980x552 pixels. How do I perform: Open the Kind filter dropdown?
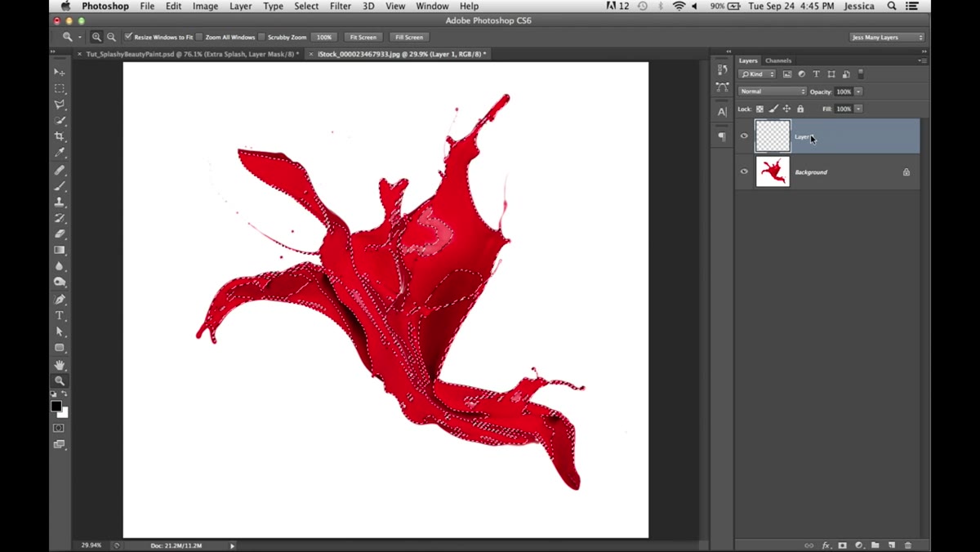(x=757, y=74)
